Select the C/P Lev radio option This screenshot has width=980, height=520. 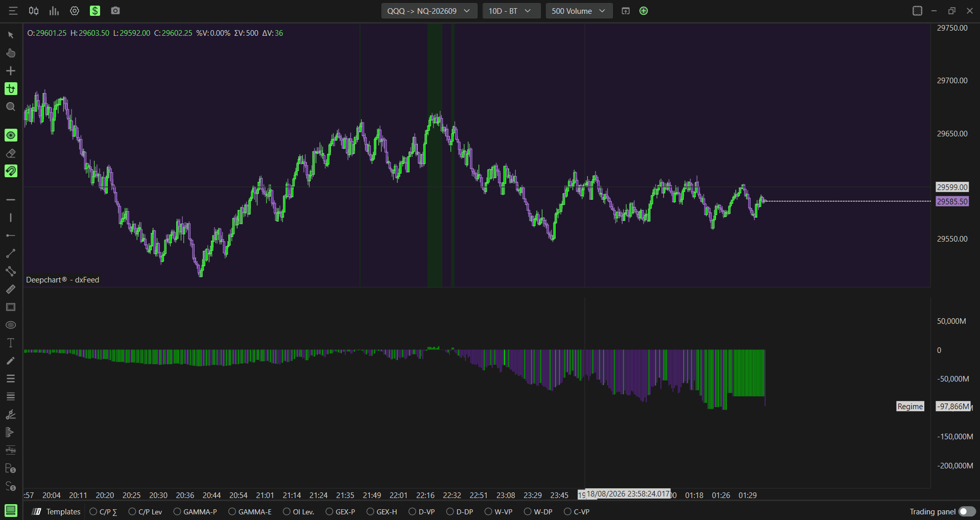(146, 511)
